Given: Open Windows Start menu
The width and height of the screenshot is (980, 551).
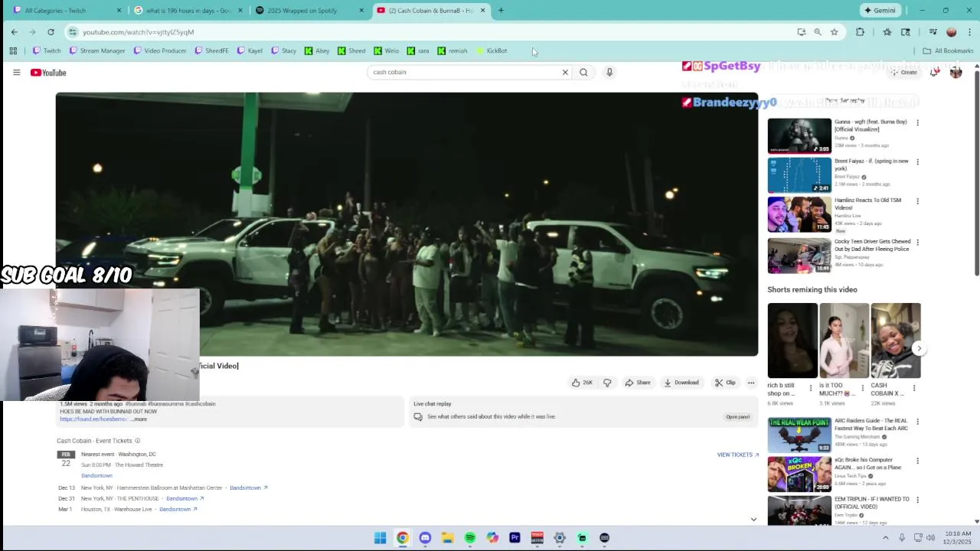Looking at the screenshot, I should pyautogui.click(x=380, y=538).
